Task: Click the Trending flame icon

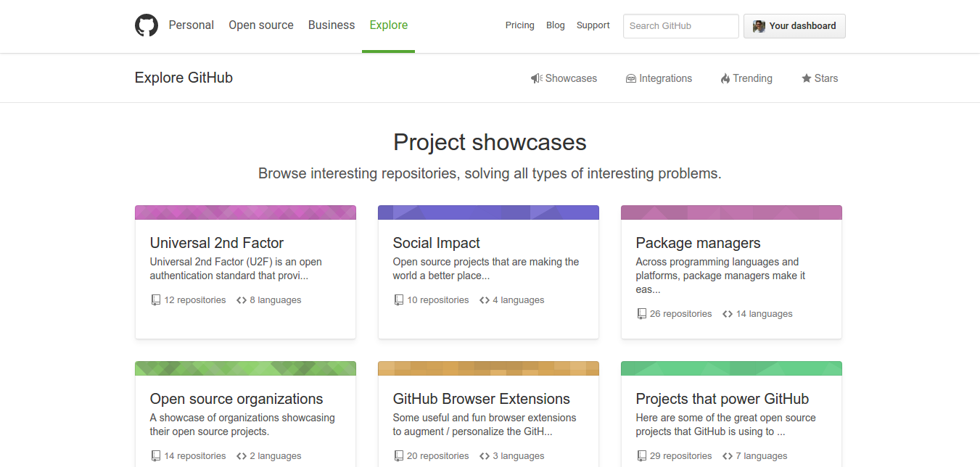Action: point(725,78)
